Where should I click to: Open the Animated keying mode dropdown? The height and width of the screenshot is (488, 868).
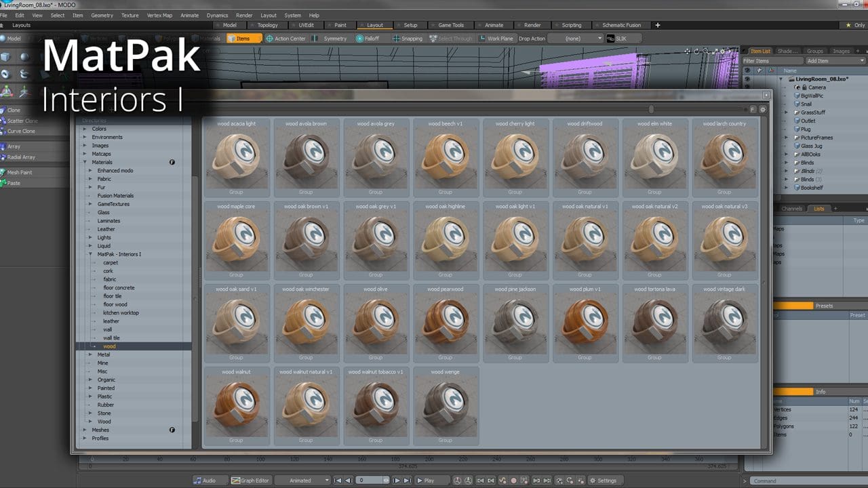pos(302,481)
